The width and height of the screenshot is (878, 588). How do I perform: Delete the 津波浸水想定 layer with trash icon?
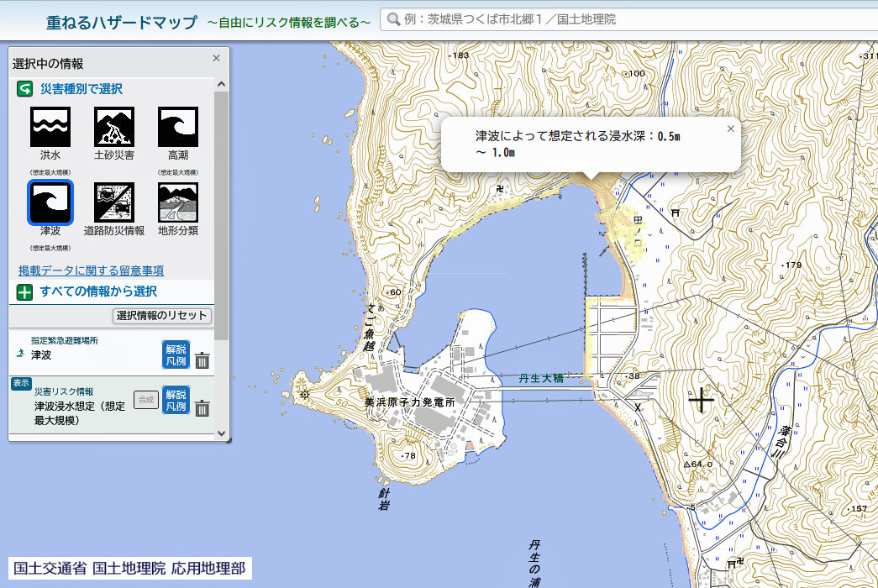(x=202, y=408)
